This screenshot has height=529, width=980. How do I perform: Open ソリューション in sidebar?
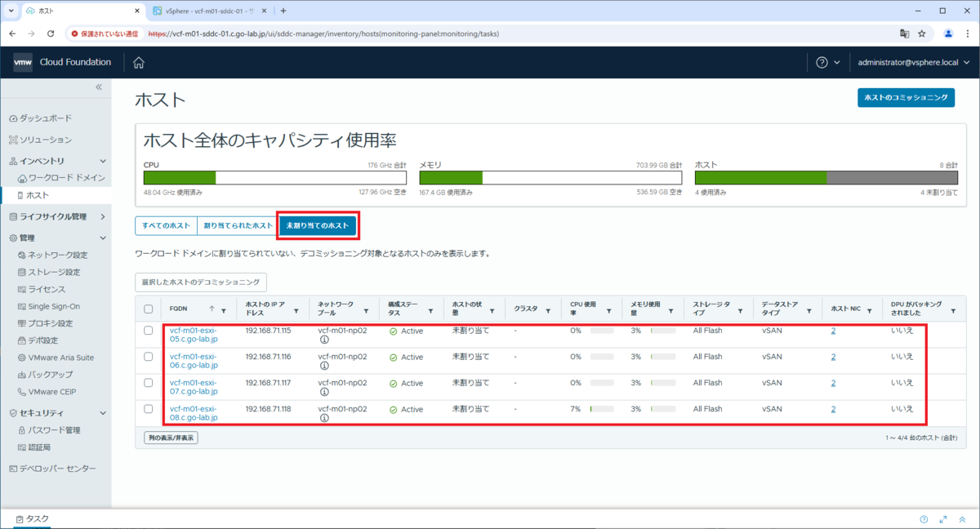click(x=46, y=140)
